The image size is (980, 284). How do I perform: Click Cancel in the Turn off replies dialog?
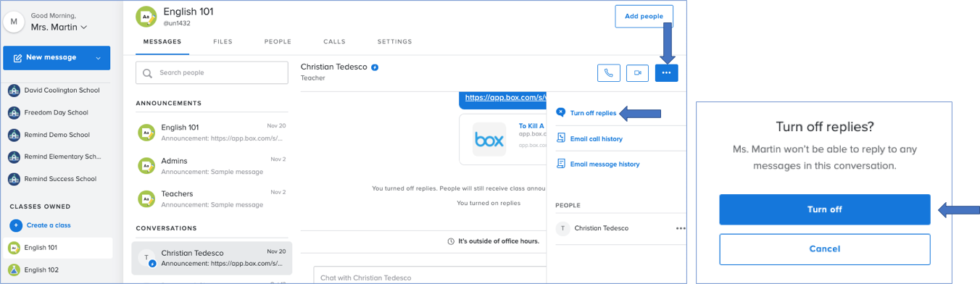tap(824, 249)
